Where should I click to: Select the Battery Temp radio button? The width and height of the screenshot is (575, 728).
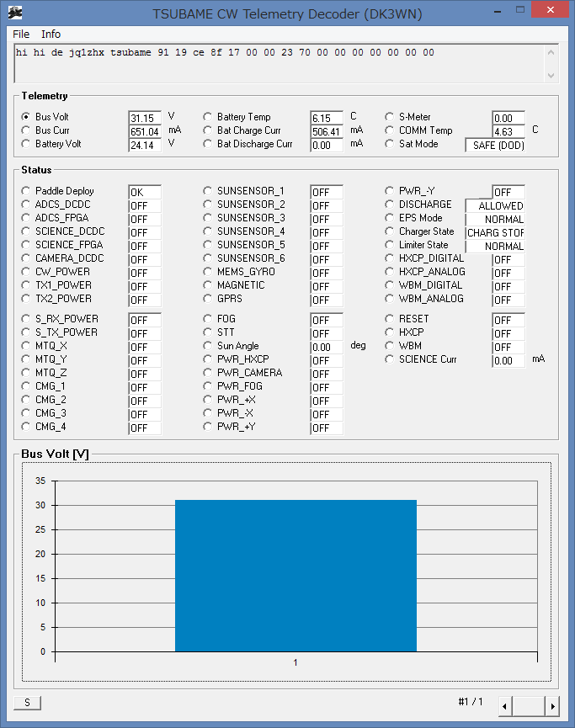[x=208, y=116]
